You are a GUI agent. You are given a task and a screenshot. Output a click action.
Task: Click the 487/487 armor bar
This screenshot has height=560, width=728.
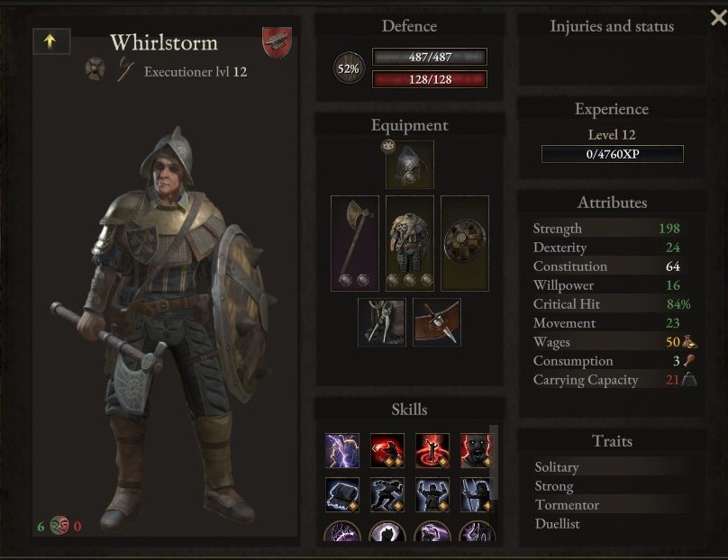(430, 57)
